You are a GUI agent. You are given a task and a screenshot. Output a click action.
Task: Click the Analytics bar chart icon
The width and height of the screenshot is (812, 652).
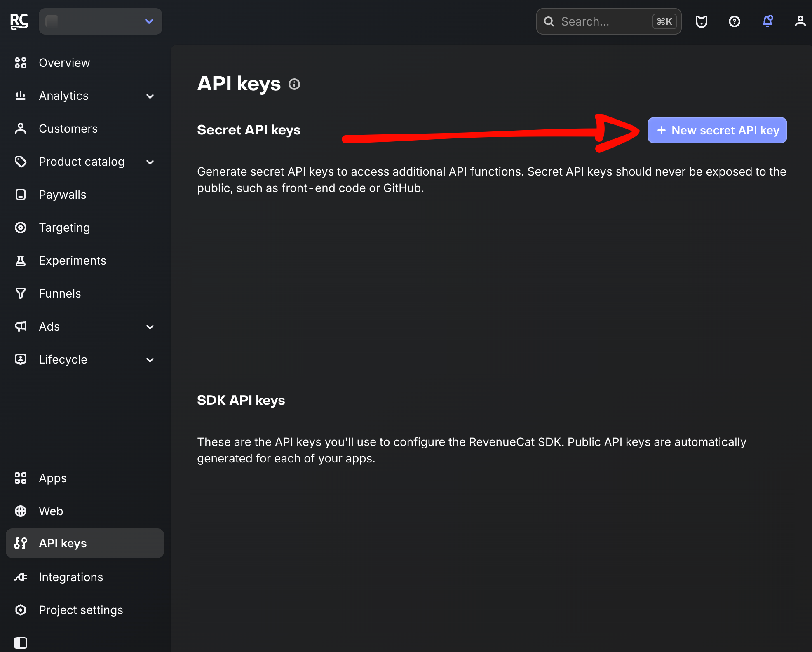tap(21, 96)
